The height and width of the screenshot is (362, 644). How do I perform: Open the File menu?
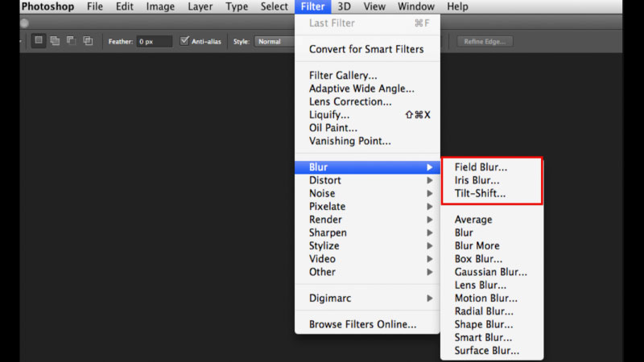point(95,6)
